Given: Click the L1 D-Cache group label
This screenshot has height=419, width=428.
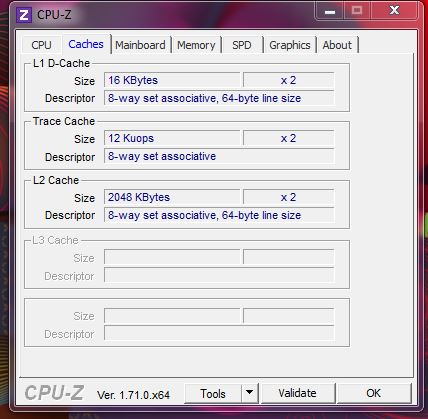Looking at the screenshot, I should coord(61,63).
